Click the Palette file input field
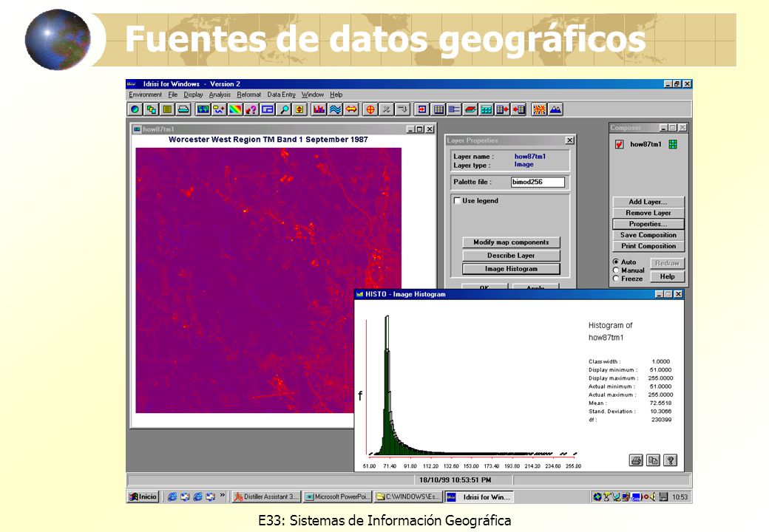Image resolution: width=769 pixels, height=532 pixels. coord(538,182)
